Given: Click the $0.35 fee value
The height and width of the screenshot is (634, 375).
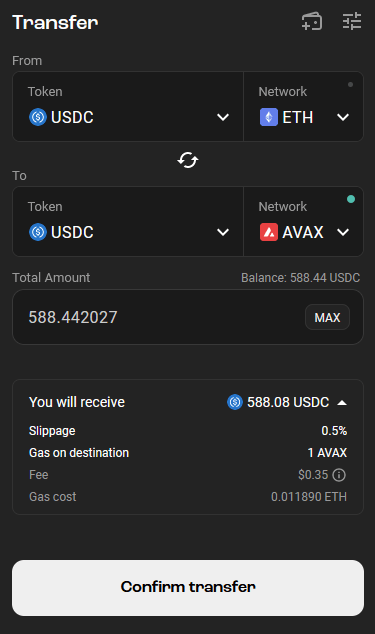Looking at the screenshot, I should click(x=313, y=475).
